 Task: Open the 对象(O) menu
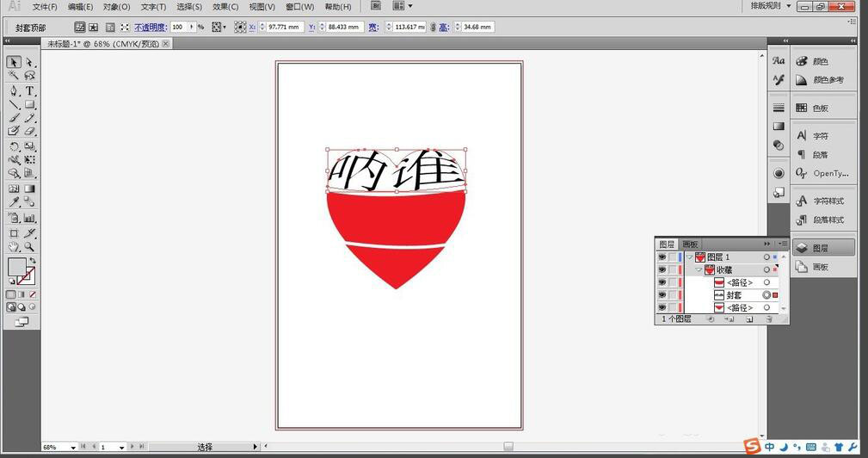(116, 7)
